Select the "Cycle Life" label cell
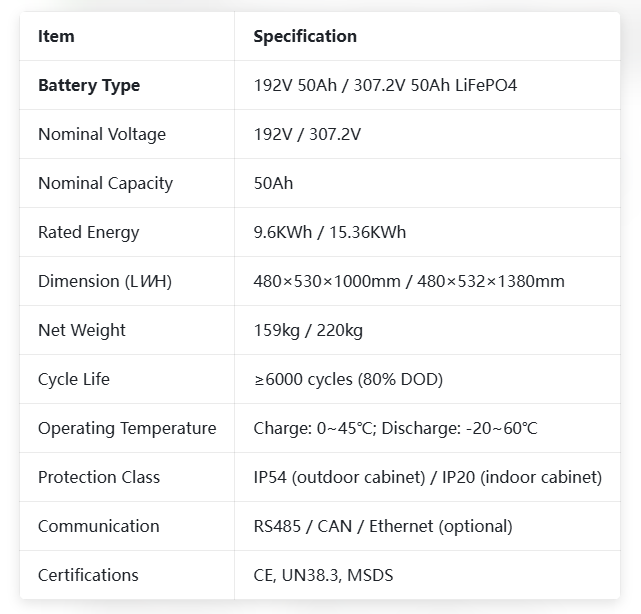This screenshot has width=641, height=614. [x=74, y=379]
